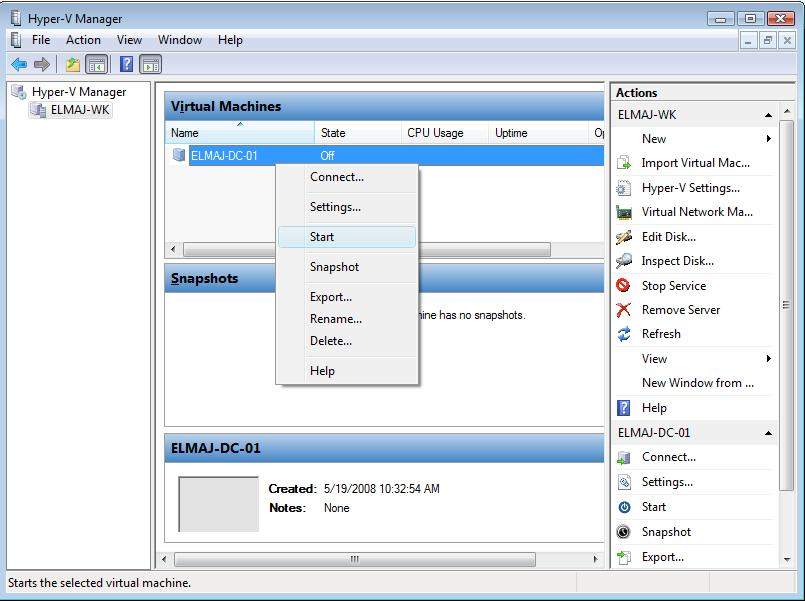Click the center pane bottom horizontal scrollbar
Viewport: 805px width, 601px height.
[x=354, y=559]
